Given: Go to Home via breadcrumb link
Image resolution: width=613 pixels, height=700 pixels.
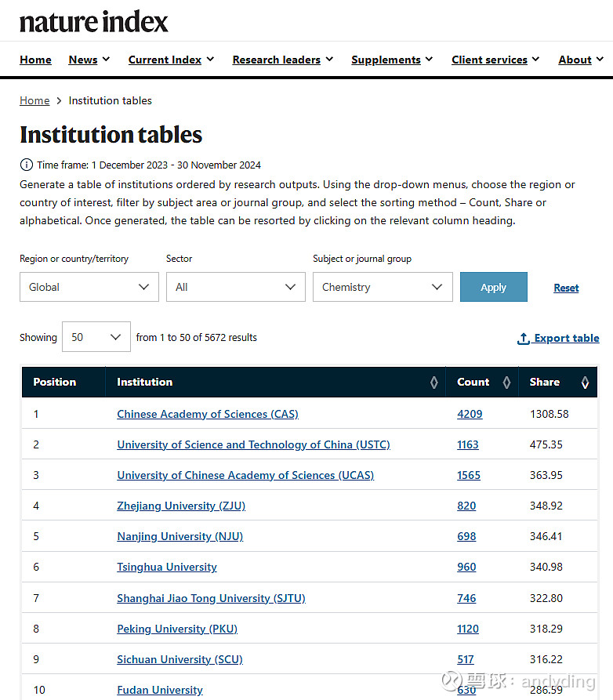Looking at the screenshot, I should (34, 100).
